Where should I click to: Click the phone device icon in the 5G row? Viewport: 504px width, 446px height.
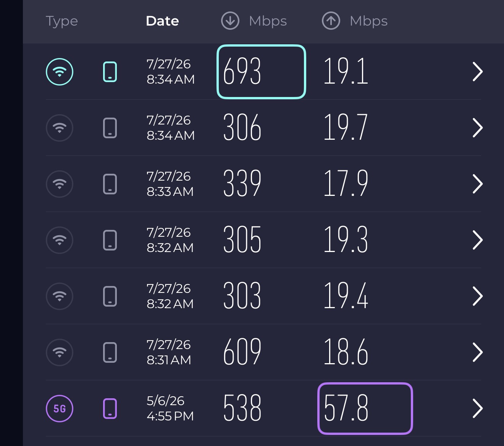click(x=110, y=409)
